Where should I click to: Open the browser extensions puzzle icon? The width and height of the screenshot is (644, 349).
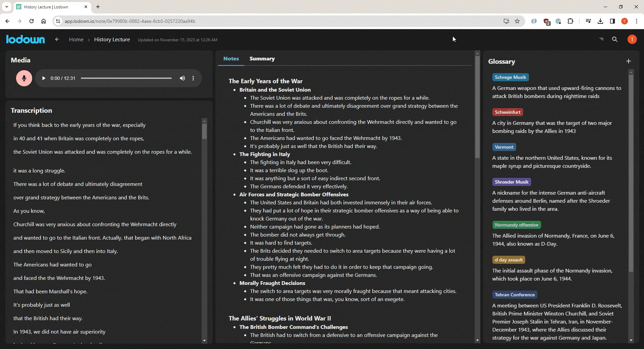[x=570, y=21]
